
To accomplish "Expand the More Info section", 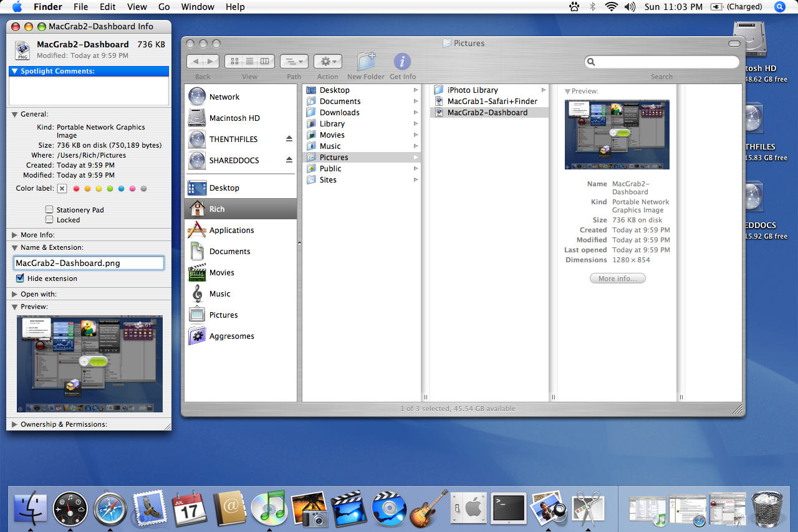I will pos(15,235).
